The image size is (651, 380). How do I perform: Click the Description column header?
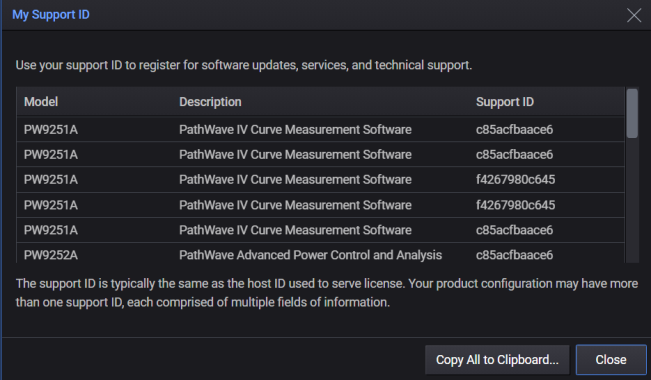210,102
